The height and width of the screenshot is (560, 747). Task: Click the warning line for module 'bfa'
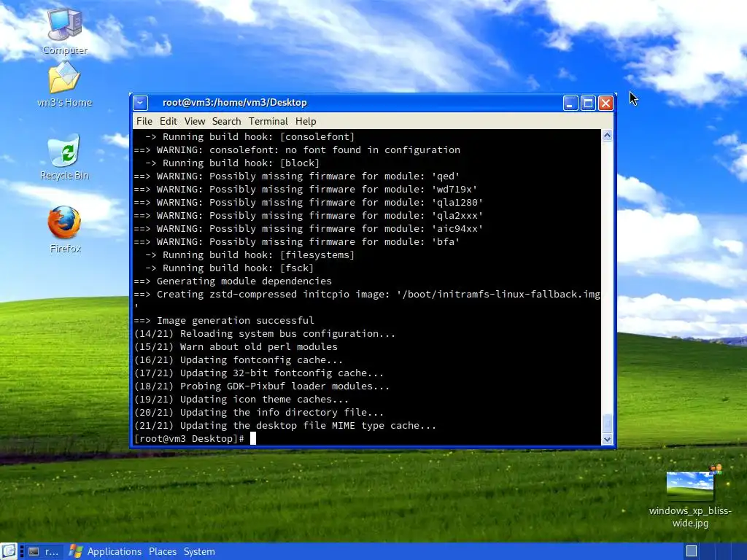click(297, 241)
